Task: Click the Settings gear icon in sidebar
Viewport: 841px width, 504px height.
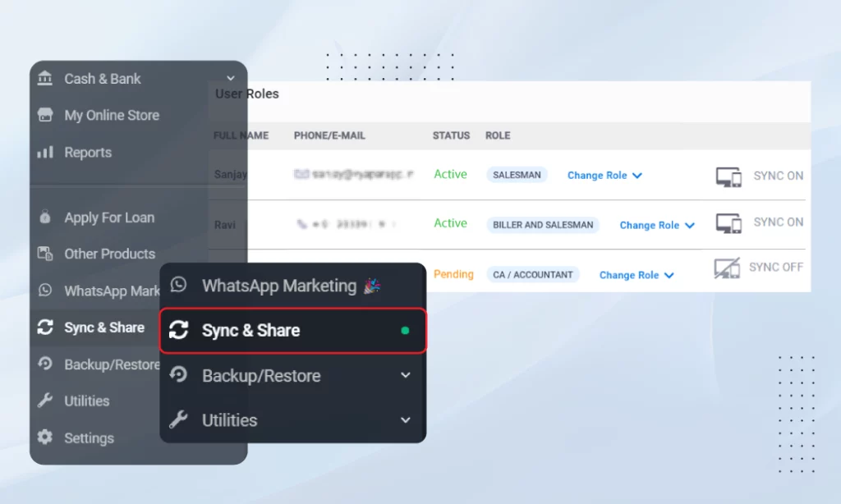Action: (45, 438)
